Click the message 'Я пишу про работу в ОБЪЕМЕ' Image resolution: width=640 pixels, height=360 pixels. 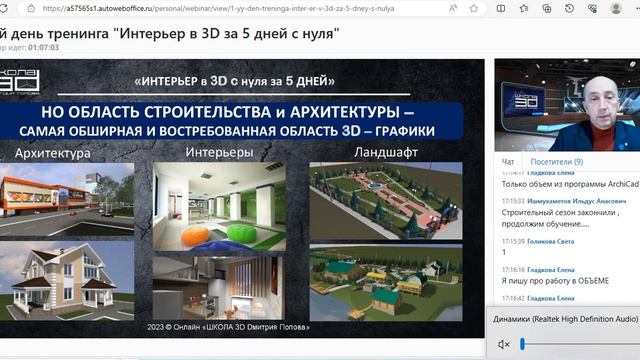coord(555,281)
